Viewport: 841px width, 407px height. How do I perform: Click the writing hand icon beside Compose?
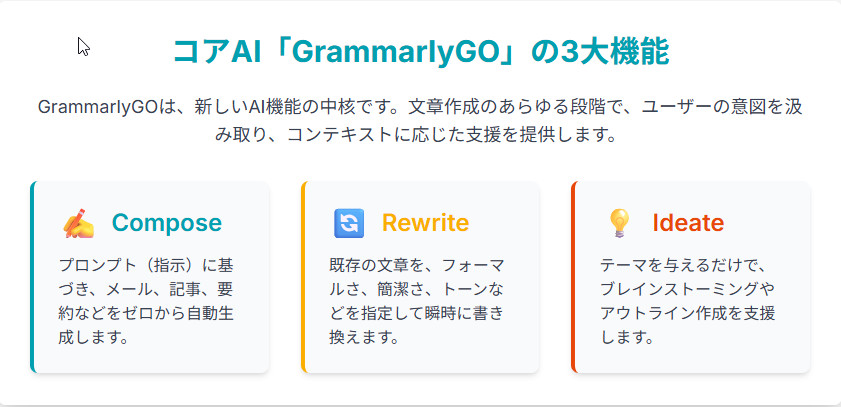pos(78,222)
